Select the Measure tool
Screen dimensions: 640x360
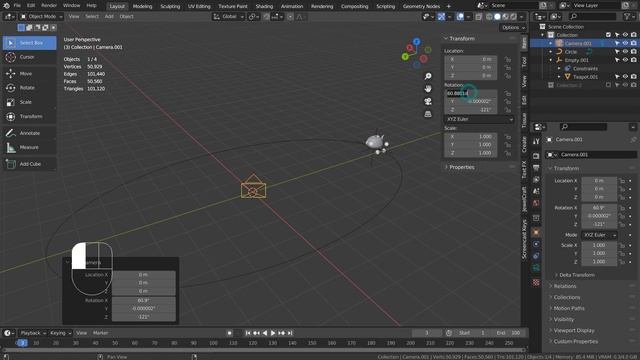[x=29, y=147]
